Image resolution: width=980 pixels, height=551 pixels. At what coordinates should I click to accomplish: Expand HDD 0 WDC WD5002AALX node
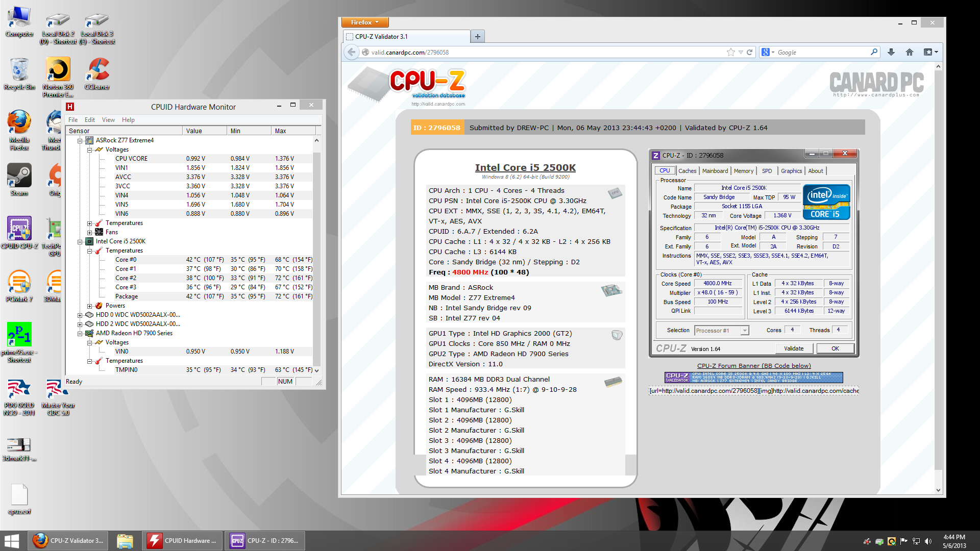tap(80, 315)
